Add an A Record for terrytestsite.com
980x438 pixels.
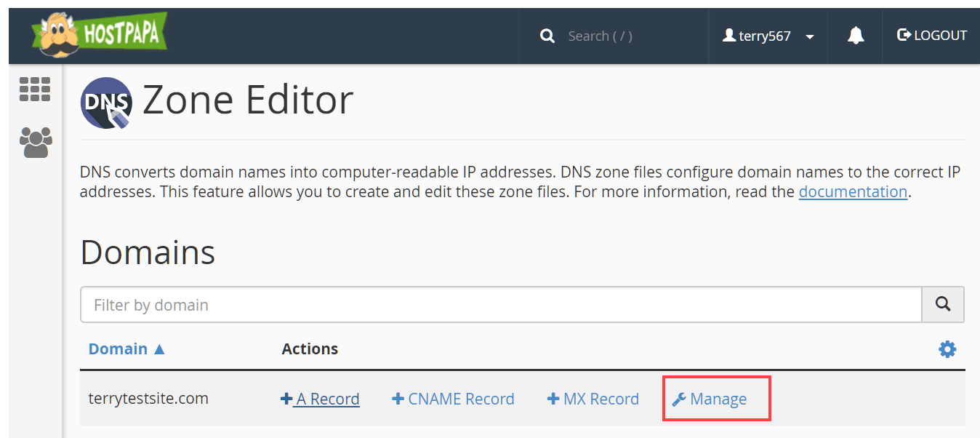[x=320, y=399]
